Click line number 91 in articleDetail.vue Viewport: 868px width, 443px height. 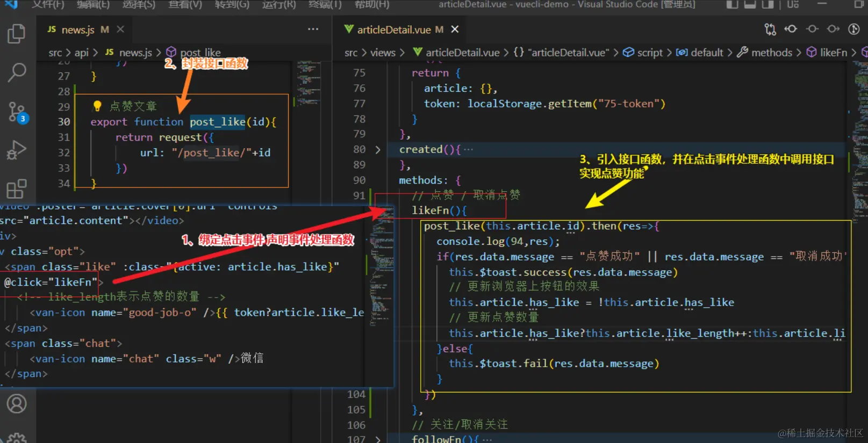pos(360,195)
